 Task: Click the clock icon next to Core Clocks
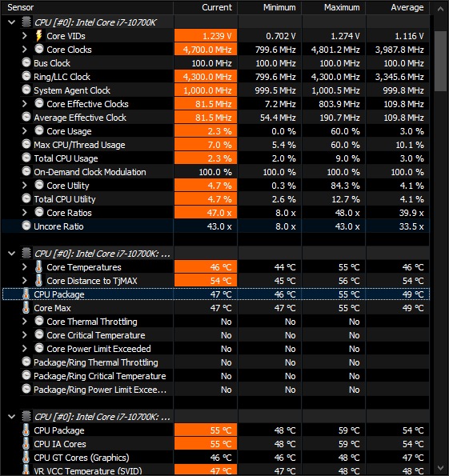tap(39, 49)
